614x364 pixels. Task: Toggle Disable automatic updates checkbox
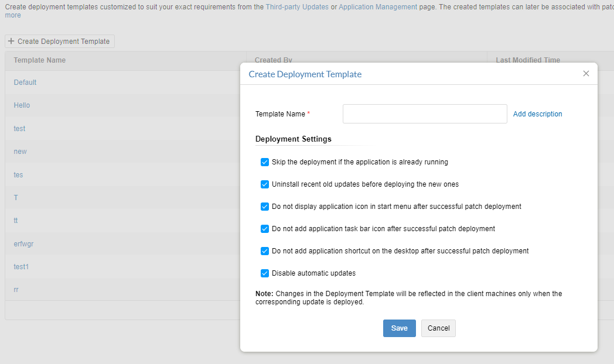tap(265, 273)
